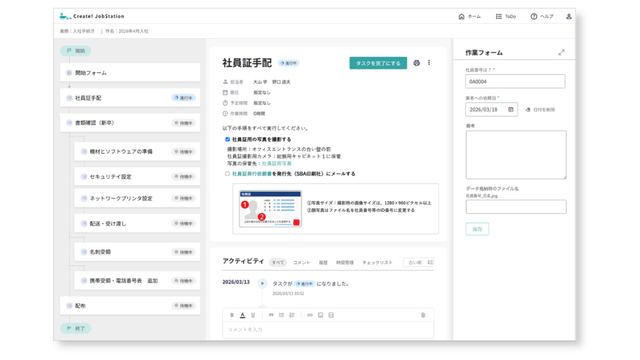The width and height of the screenshot is (640, 360).
Task: Open the three-dot more menu for the task
Action: (x=429, y=63)
